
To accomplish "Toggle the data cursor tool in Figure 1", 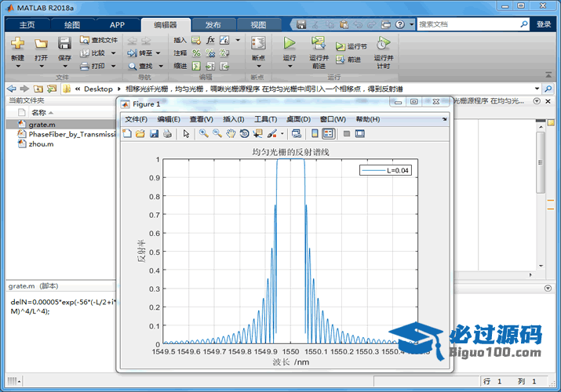I will (x=257, y=133).
